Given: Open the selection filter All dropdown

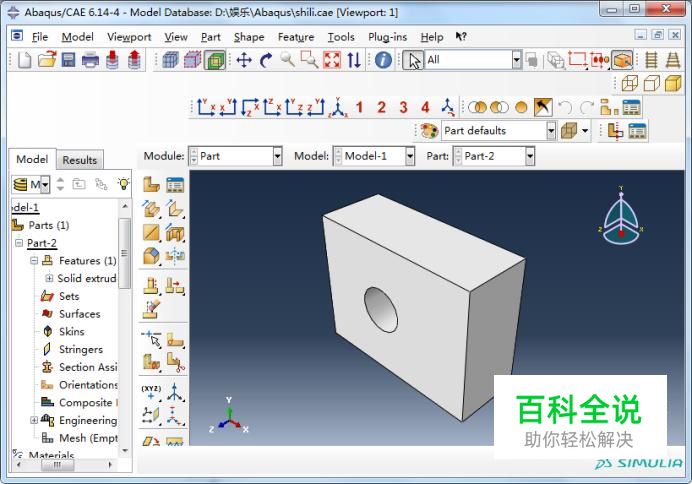Looking at the screenshot, I should point(517,60).
